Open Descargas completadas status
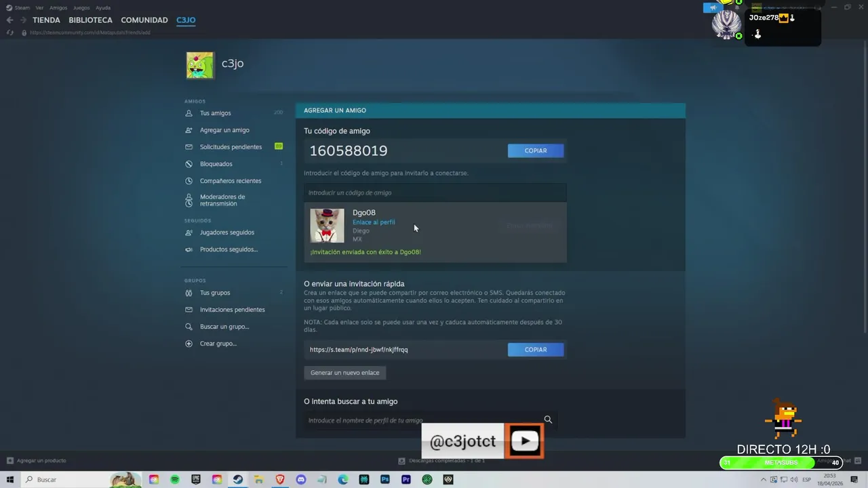 [x=441, y=461]
